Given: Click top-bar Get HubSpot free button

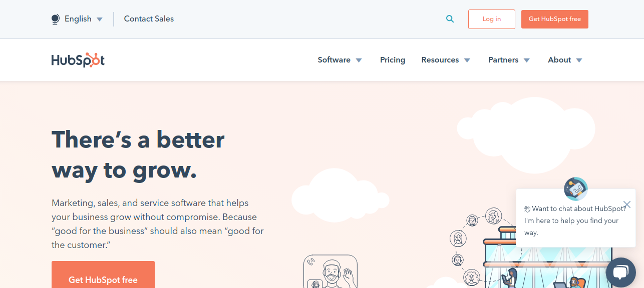Looking at the screenshot, I should 555,19.
